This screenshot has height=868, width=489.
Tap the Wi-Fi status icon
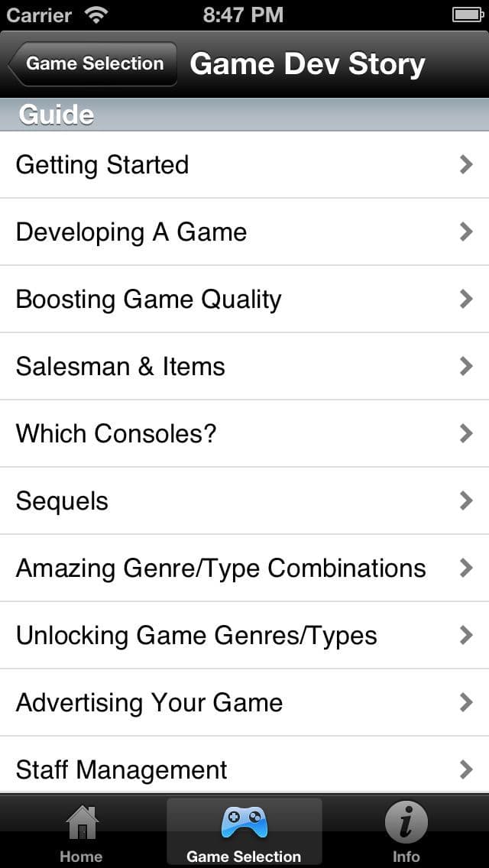pos(96,15)
